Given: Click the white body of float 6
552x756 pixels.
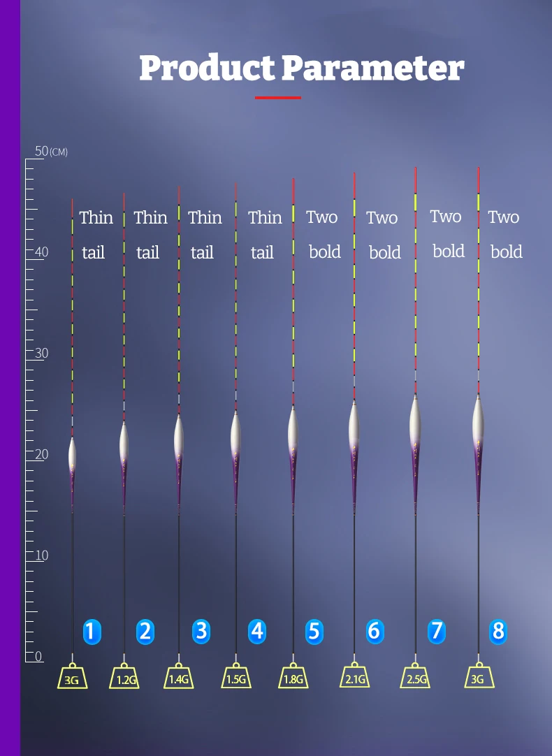Looking at the screenshot, I should [x=354, y=424].
